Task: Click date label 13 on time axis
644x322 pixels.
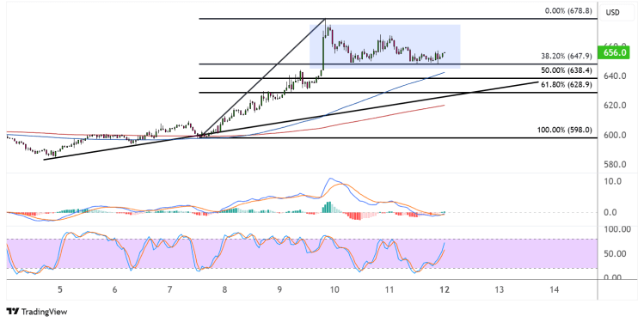Action: 499,290
